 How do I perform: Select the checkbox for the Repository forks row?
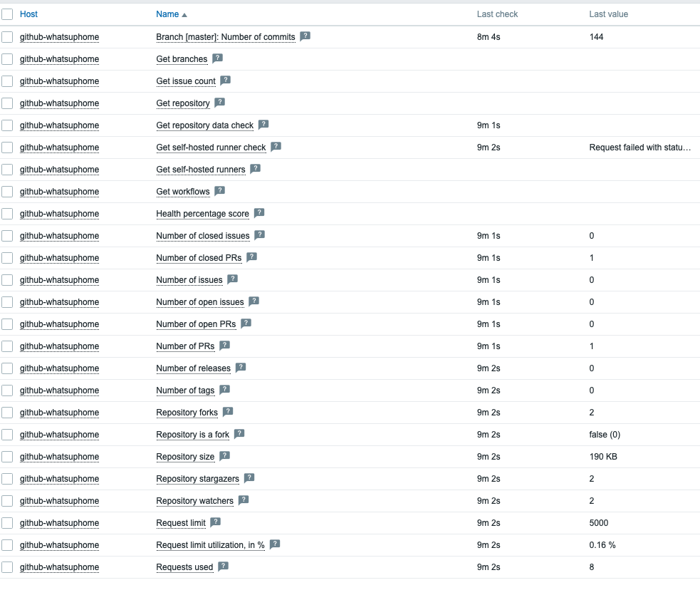(x=7, y=413)
